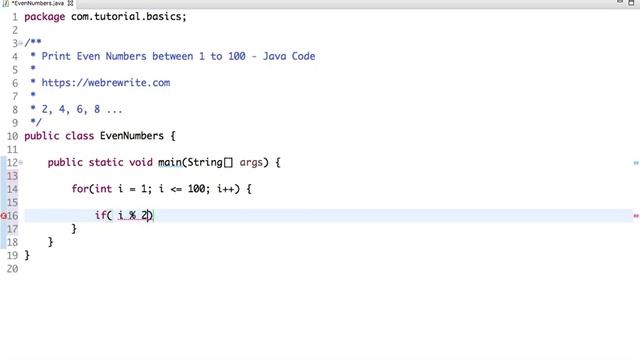Click line number 11 in the gutter
640x360 pixels.
[12, 149]
